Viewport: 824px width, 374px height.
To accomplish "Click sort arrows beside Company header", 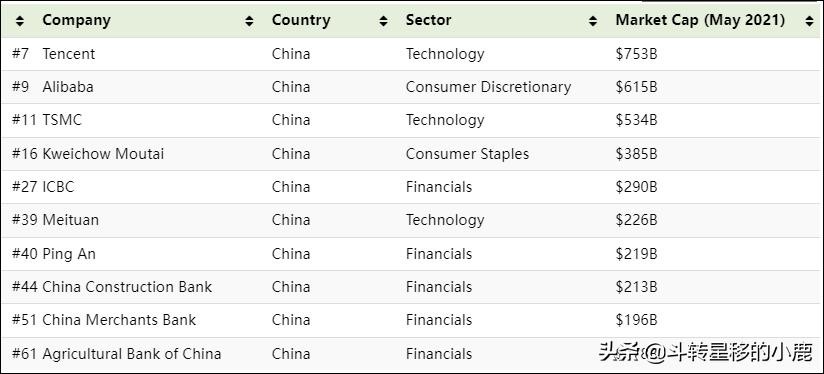I will click(x=249, y=21).
